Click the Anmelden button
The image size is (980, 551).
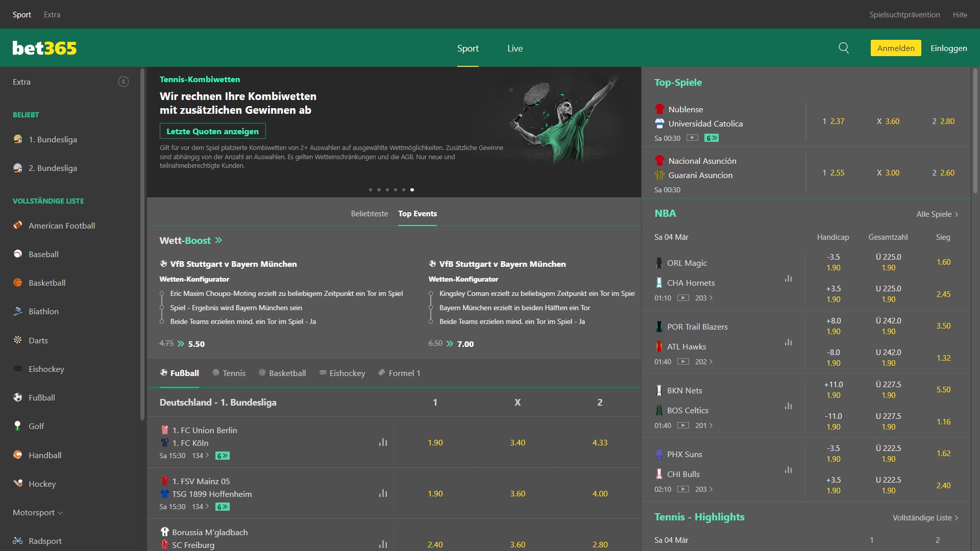(x=895, y=48)
